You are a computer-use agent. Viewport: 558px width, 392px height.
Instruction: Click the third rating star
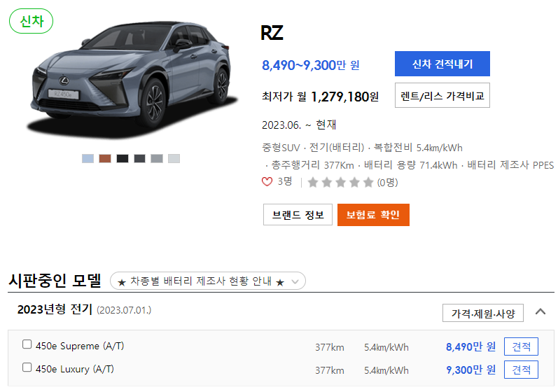coord(340,183)
